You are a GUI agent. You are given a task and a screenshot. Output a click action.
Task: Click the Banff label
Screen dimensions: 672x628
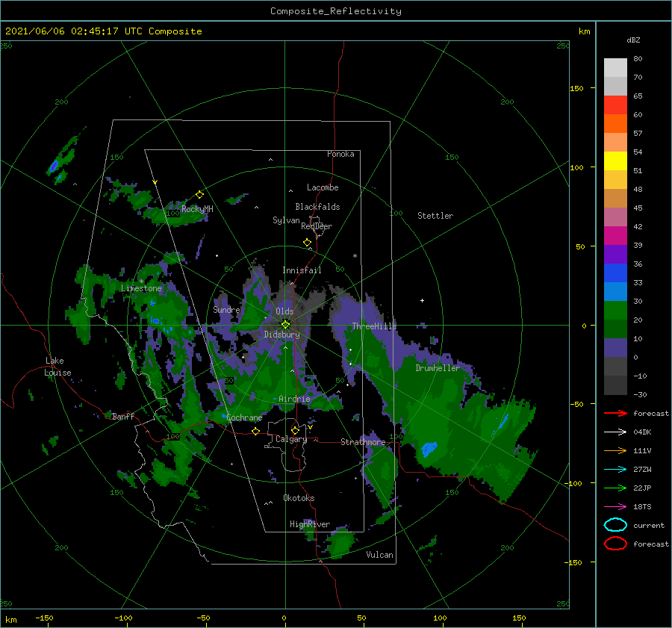(123, 416)
